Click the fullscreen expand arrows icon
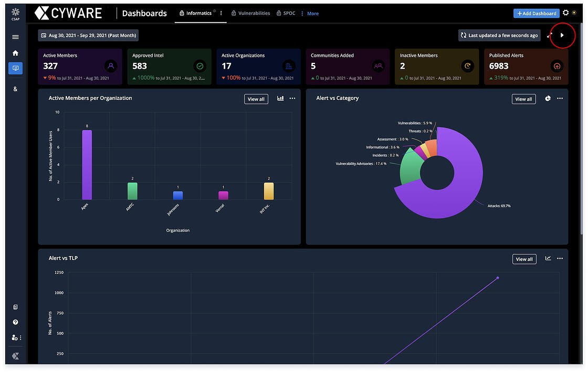588x372 pixels. [550, 35]
